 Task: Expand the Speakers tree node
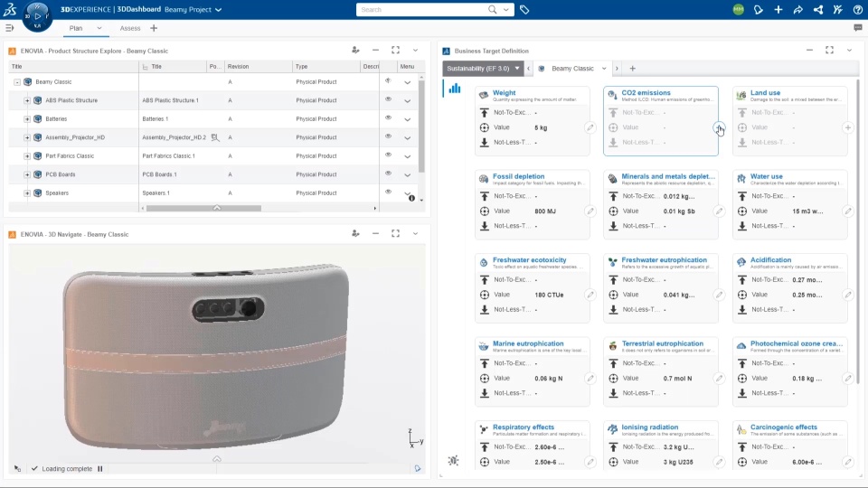click(x=26, y=193)
